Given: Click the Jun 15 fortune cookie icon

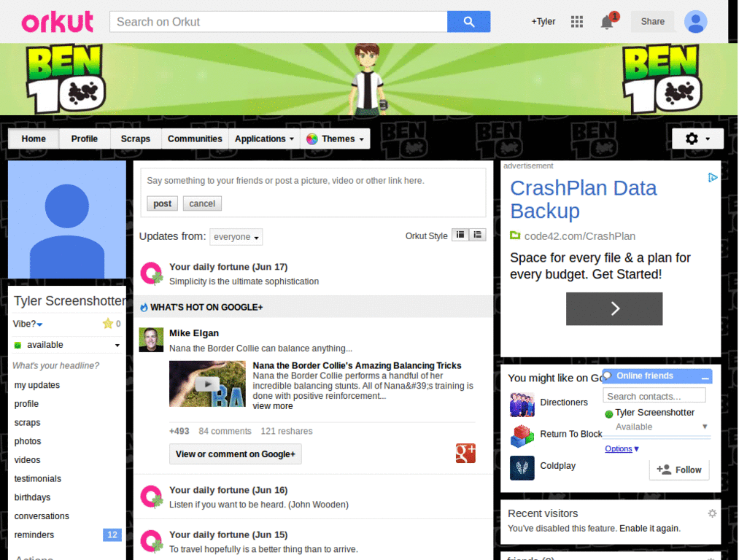Looking at the screenshot, I should (x=152, y=542).
